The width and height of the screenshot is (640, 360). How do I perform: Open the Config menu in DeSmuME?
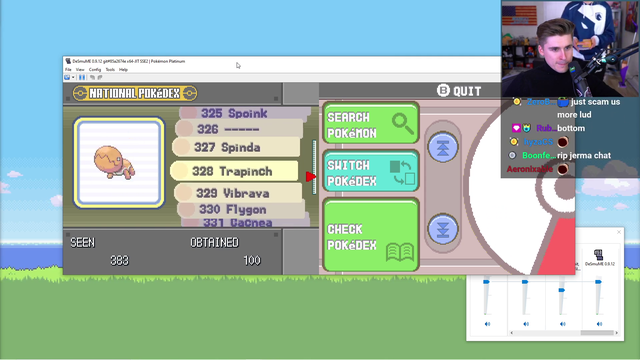95,70
